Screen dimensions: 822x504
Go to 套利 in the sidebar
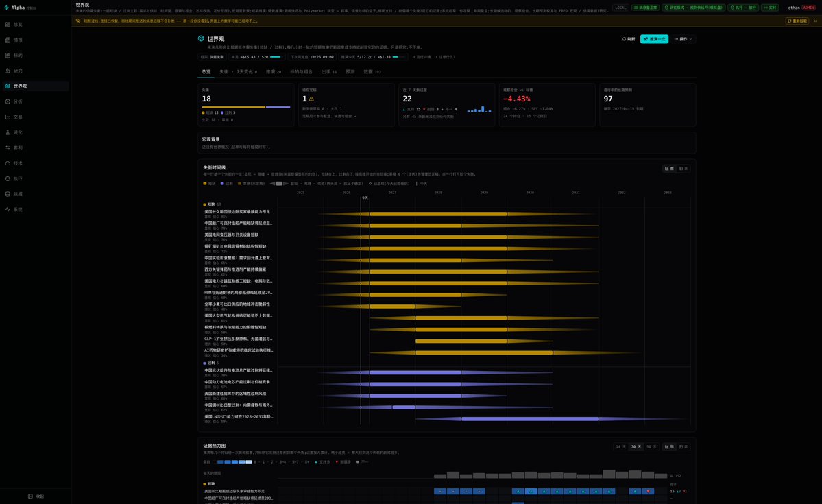(35, 148)
